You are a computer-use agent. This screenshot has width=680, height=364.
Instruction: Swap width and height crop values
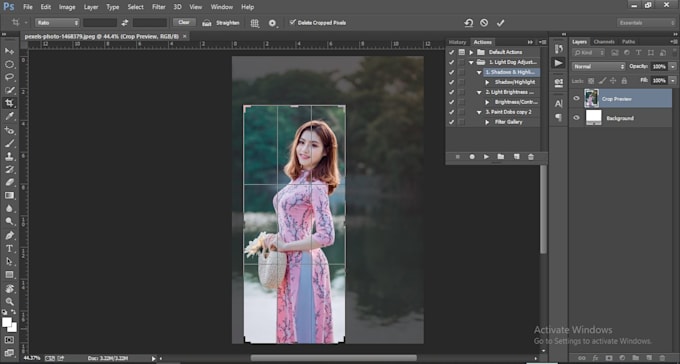[125, 23]
